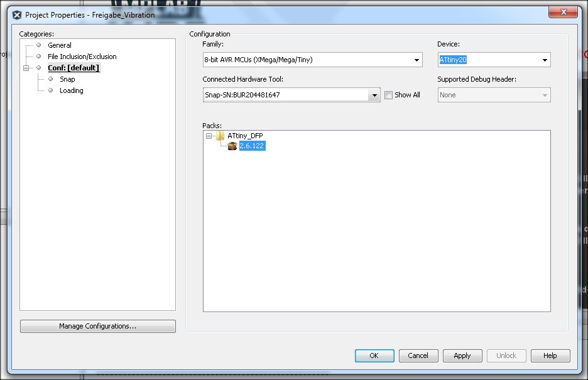Click the OK button

[x=374, y=356]
